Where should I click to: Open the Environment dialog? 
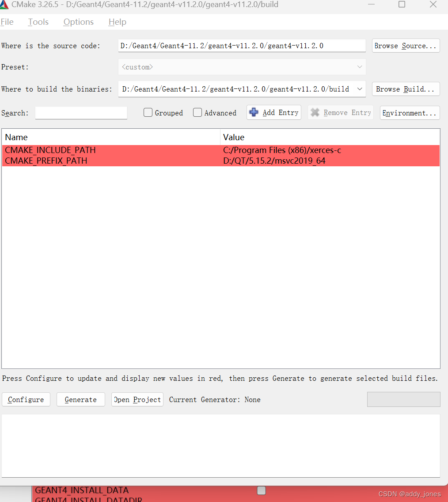point(409,113)
